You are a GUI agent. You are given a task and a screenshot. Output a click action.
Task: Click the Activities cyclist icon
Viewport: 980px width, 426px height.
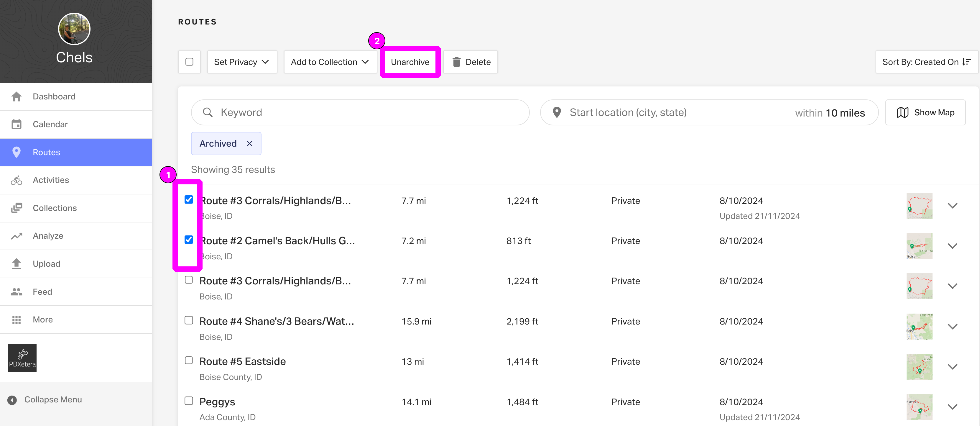pos(16,180)
